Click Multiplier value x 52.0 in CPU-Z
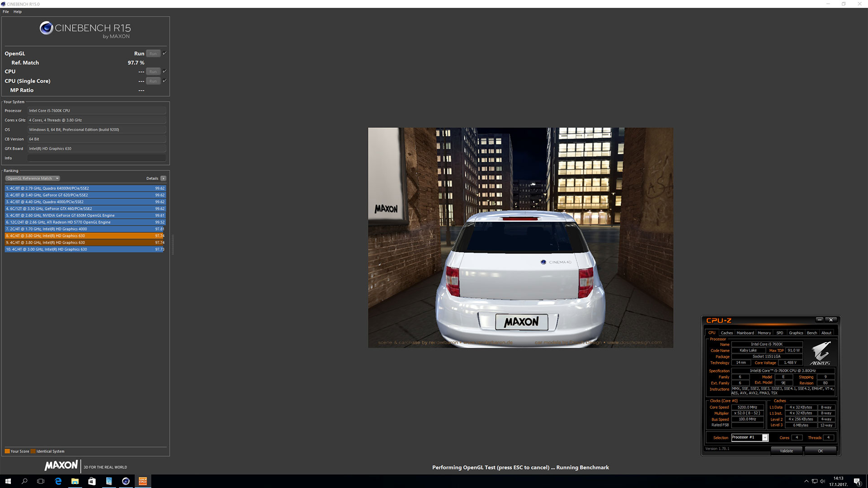The height and width of the screenshot is (488, 868). coord(747,413)
